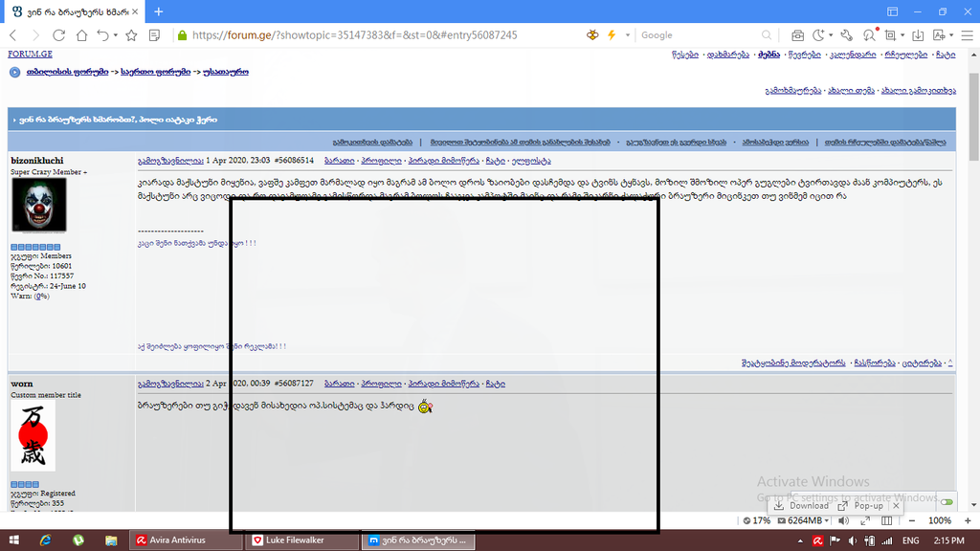Close the forum.ge browser tab
This screenshot has width=980, height=551.
[135, 11]
